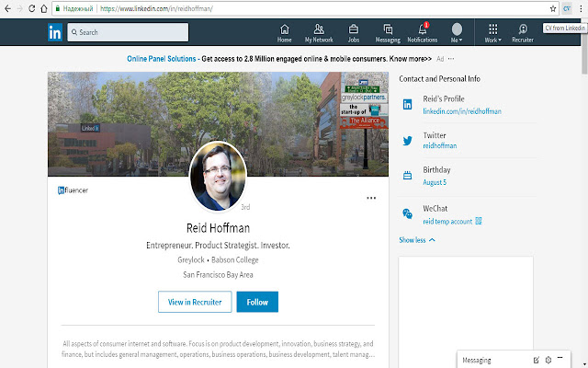Open the WeChat QR code icon
Image resolution: width=588 pixels, height=368 pixels.
pos(479,221)
